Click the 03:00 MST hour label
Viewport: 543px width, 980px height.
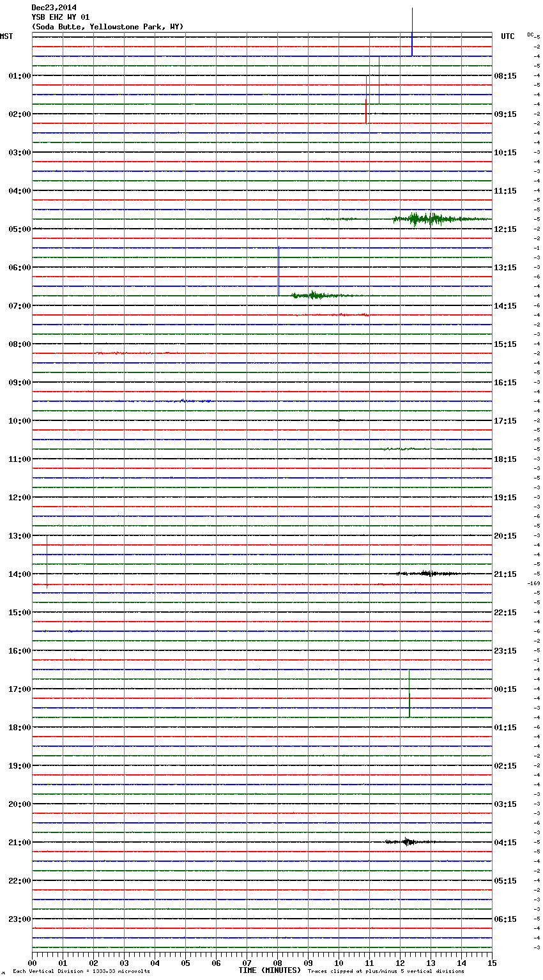pos(20,153)
